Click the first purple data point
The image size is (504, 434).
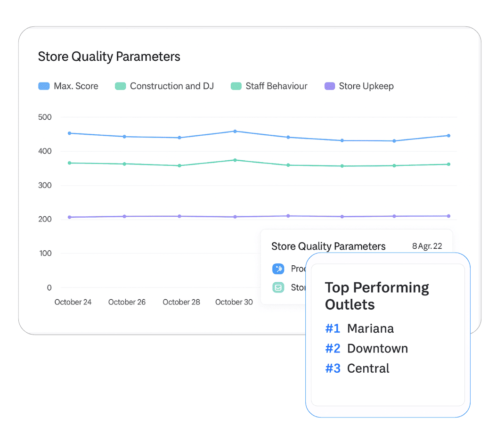coord(70,217)
